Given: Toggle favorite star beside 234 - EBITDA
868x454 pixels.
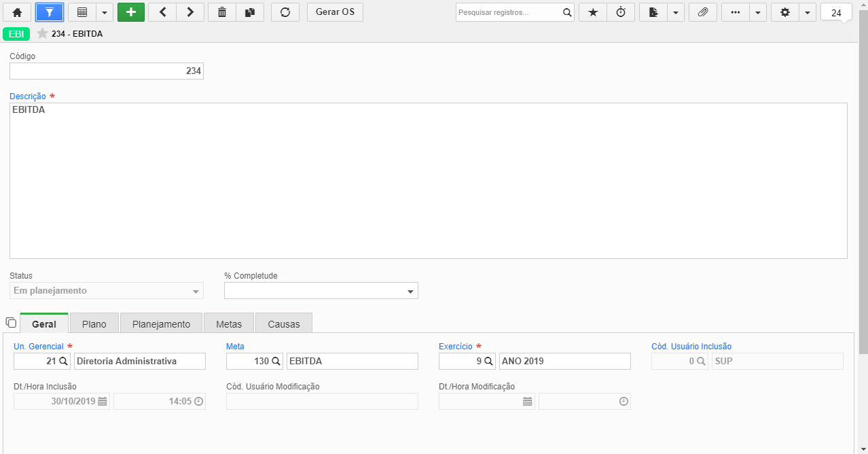Looking at the screenshot, I should tap(42, 33).
